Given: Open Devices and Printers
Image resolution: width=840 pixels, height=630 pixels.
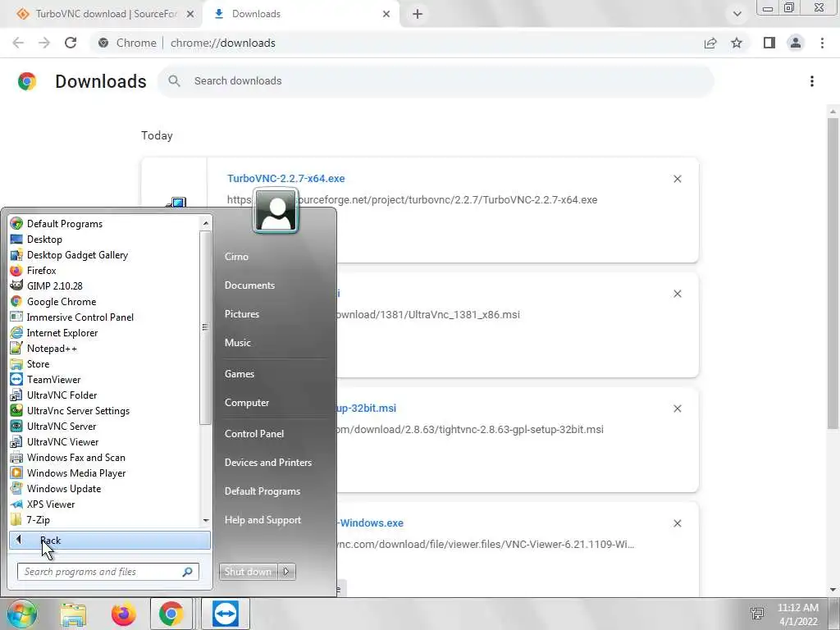Looking at the screenshot, I should 268,463.
